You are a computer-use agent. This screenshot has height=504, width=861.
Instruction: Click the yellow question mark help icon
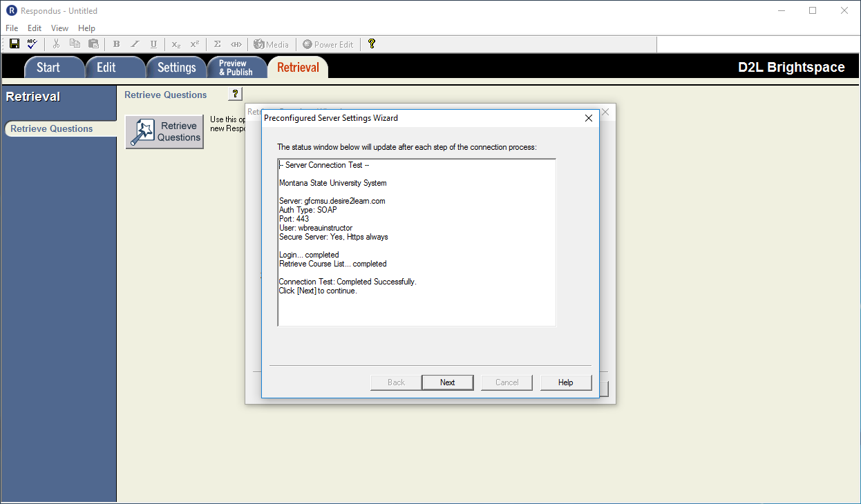click(x=372, y=44)
